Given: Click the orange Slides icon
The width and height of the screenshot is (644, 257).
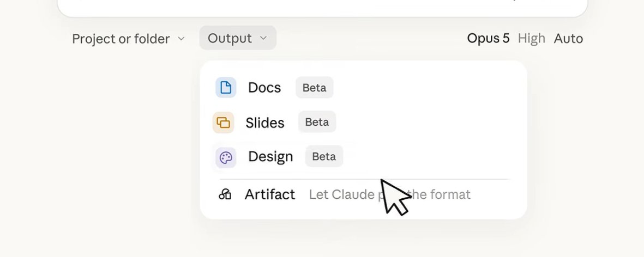Looking at the screenshot, I should [x=223, y=123].
